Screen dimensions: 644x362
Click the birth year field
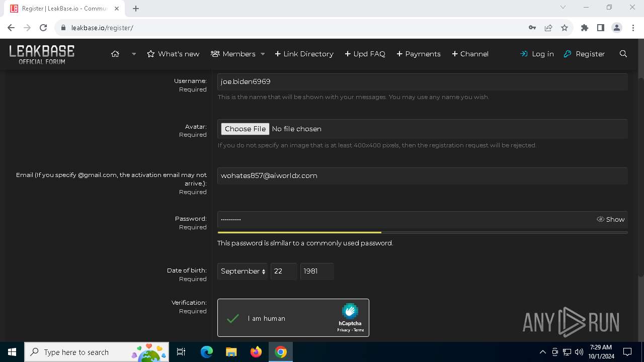coord(317,271)
